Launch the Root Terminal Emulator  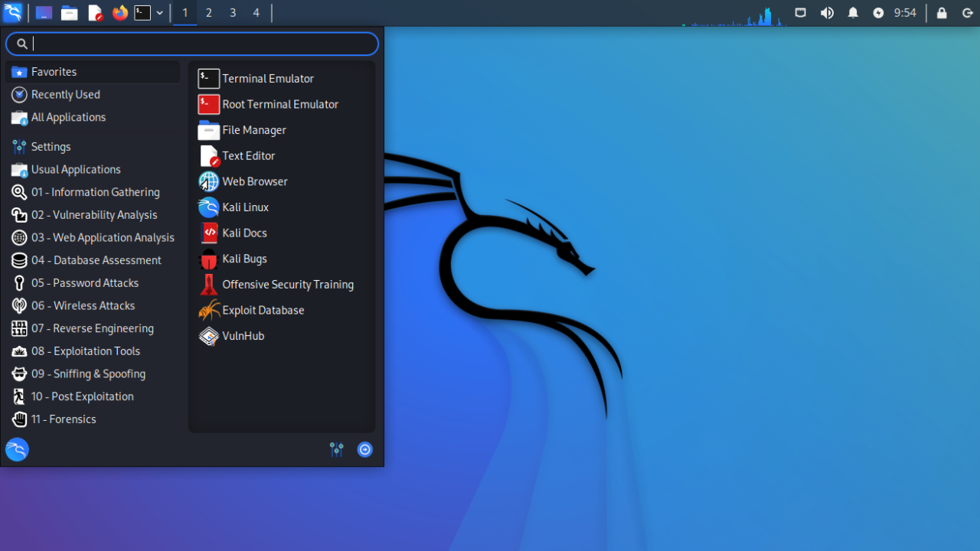(279, 104)
